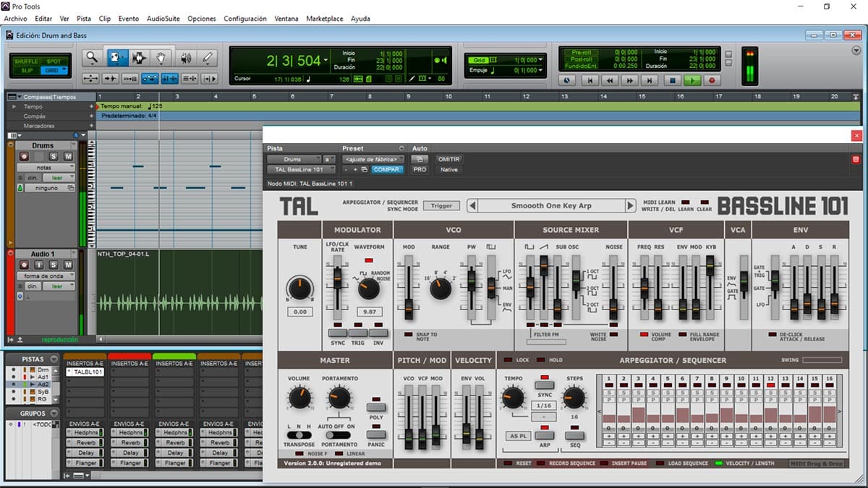Open the AudioSuite menu
The image size is (868, 488).
click(163, 18)
